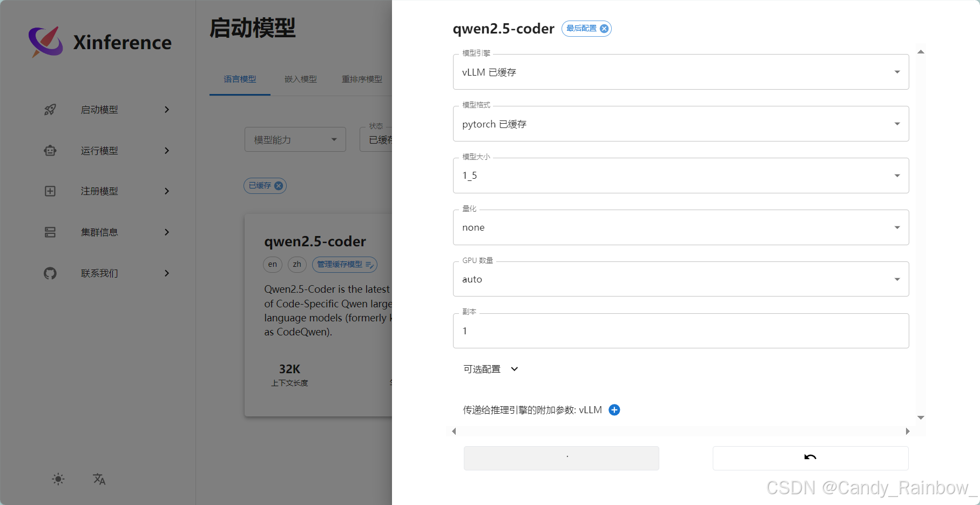Click the robot icon for 运行模型
Image resolution: width=980 pixels, height=505 pixels.
click(50, 151)
